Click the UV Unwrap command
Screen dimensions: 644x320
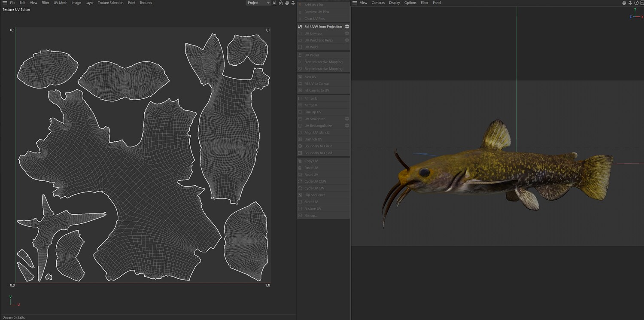[x=313, y=34]
